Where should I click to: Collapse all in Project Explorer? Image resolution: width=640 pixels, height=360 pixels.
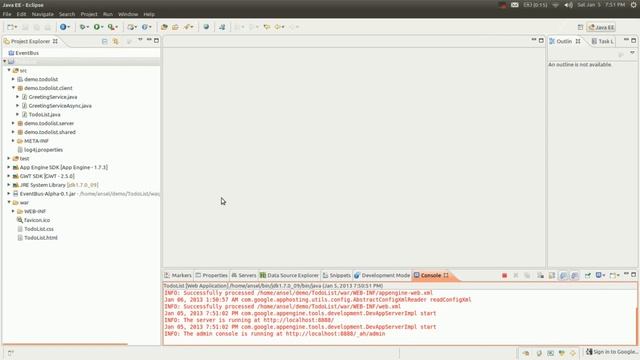pyautogui.click(x=104, y=41)
